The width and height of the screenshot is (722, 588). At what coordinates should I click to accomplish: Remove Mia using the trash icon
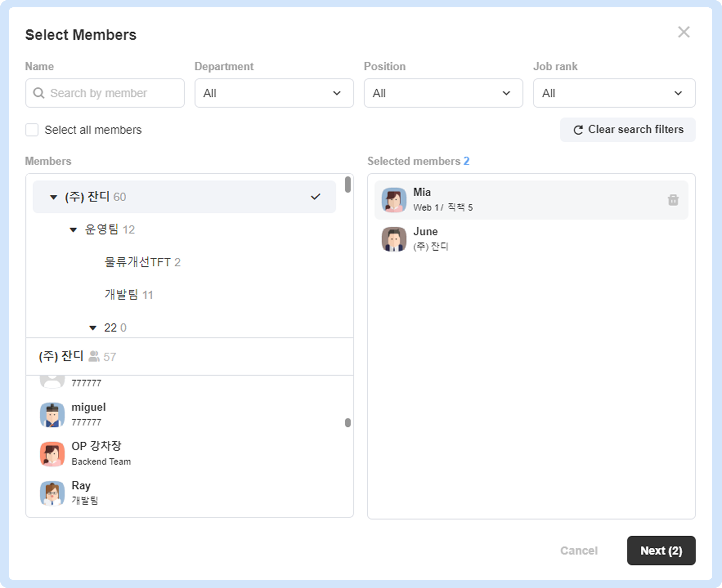(x=673, y=200)
